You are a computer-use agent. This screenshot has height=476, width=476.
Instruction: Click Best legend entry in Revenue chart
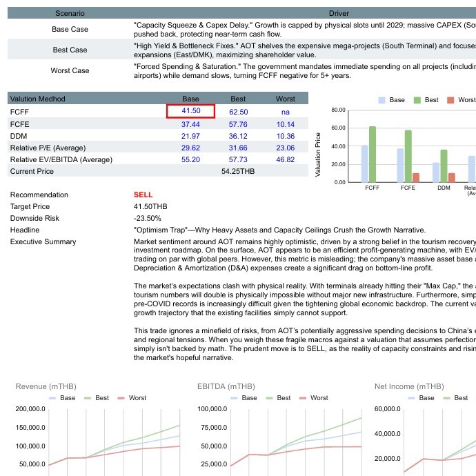pos(97,397)
